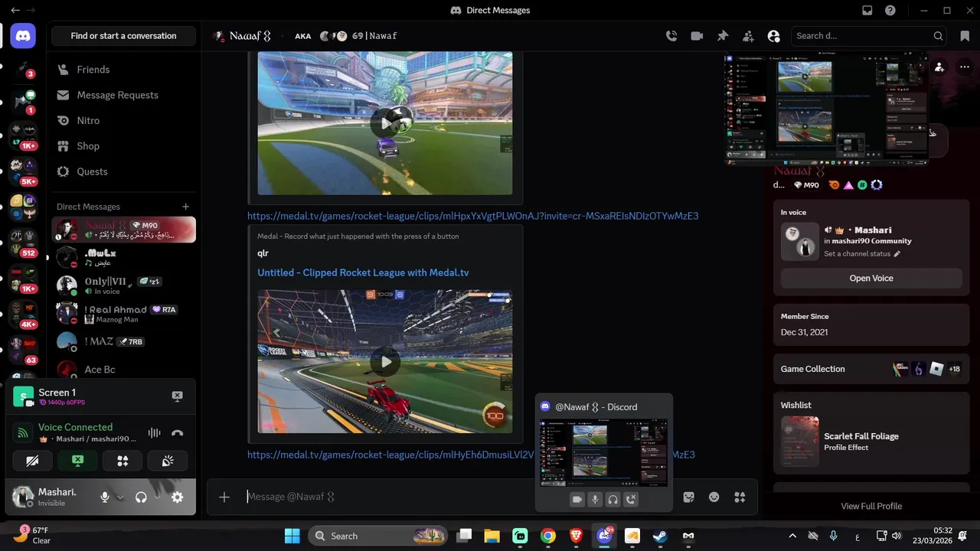This screenshot has height=551, width=980.
Task: Open the second medal.tv clip URL
Action: click(x=471, y=455)
